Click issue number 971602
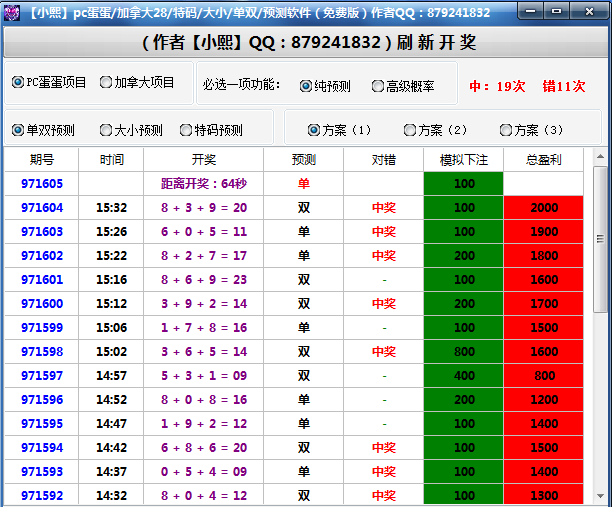This screenshot has width=612, height=507. tap(42, 256)
